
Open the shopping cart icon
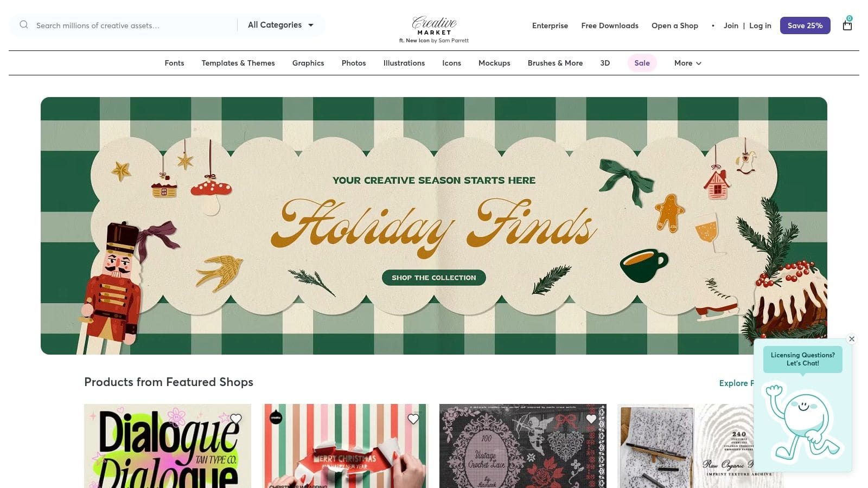point(847,24)
